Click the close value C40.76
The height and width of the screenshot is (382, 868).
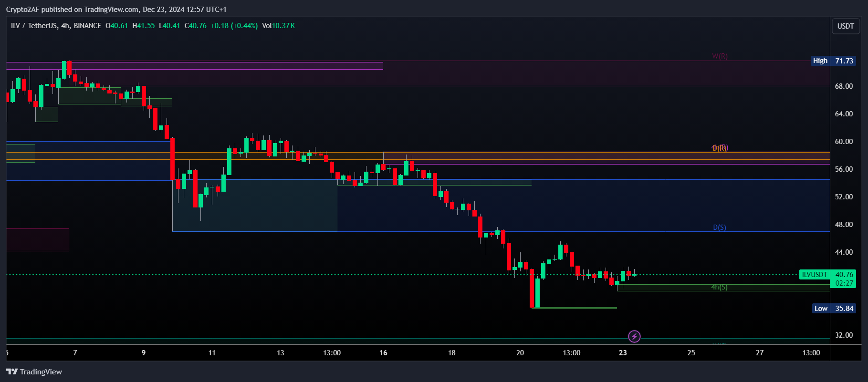(196, 26)
